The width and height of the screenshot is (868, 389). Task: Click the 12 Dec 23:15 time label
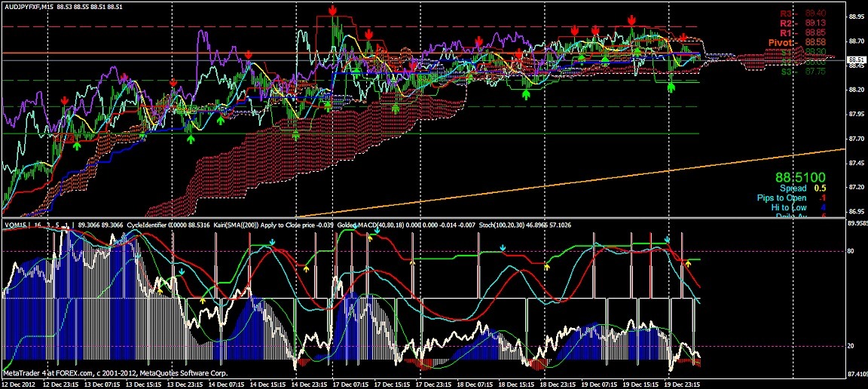coord(62,384)
